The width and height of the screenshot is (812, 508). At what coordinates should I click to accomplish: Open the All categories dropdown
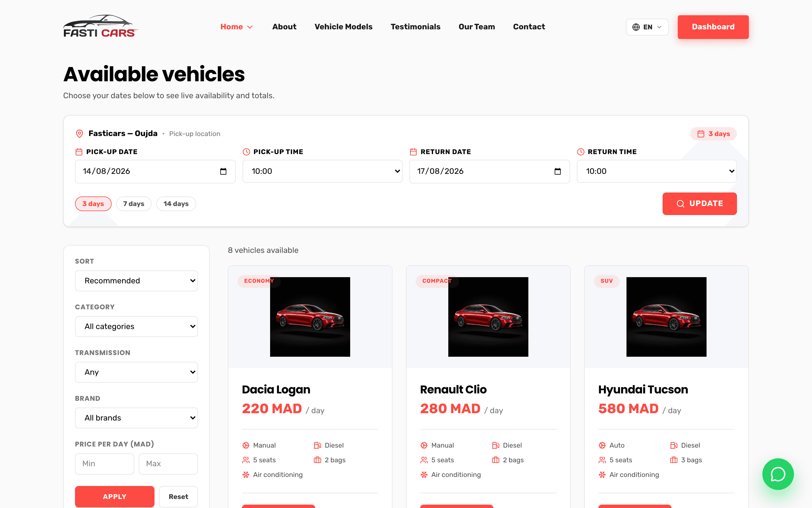coord(136,326)
